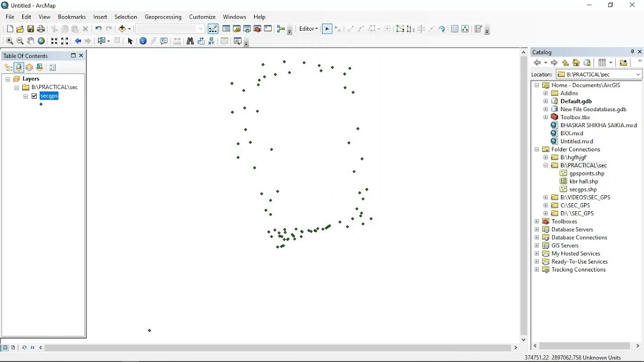Click the secgps layer name

(49, 96)
